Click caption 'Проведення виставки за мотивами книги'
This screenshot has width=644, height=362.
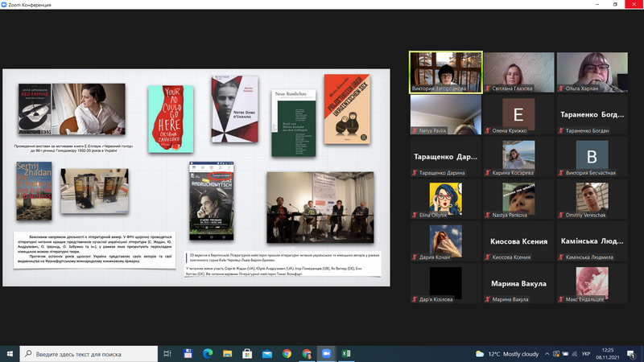[73, 148]
